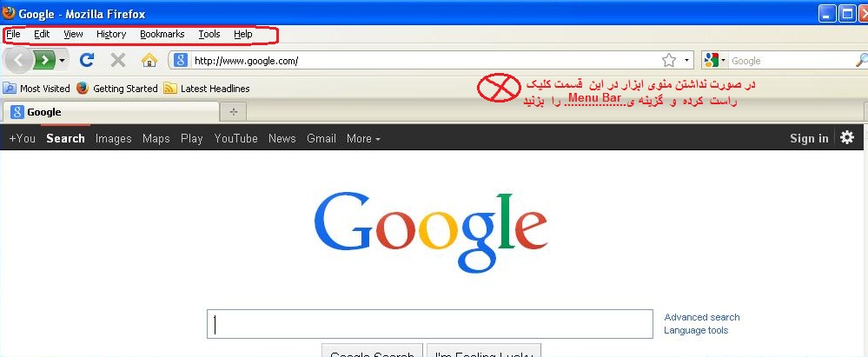
Task: Click the green Forward arrow button
Action: click(44, 60)
